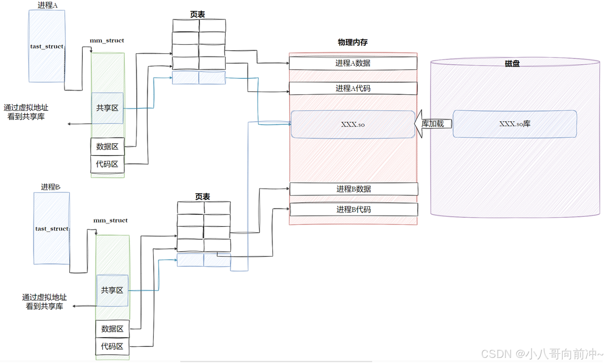Image resolution: width=605 pixels, height=364 pixels.
Task: Select blue shared row in upper page table
Action: 199,78
